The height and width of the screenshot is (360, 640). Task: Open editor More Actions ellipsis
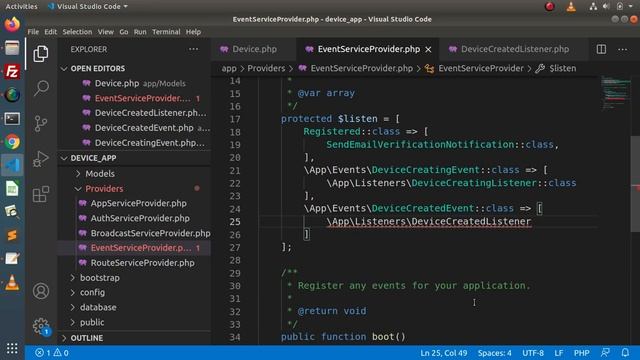pos(622,49)
